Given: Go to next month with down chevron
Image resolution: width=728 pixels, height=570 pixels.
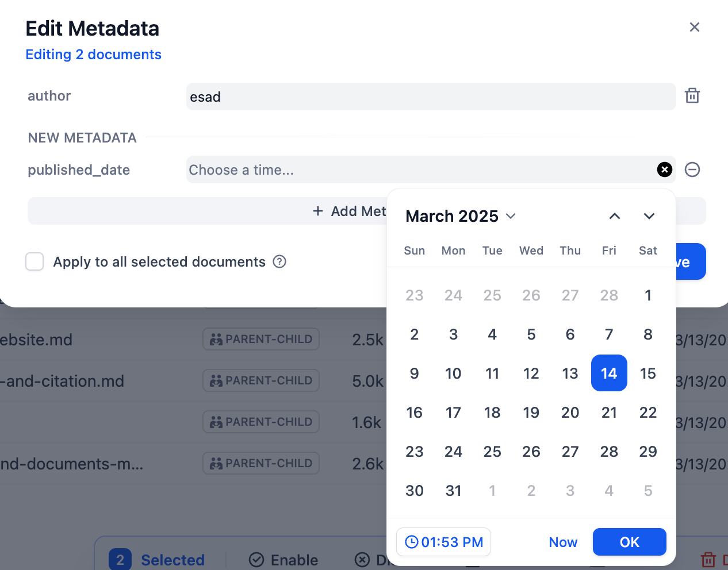Looking at the screenshot, I should click(649, 216).
